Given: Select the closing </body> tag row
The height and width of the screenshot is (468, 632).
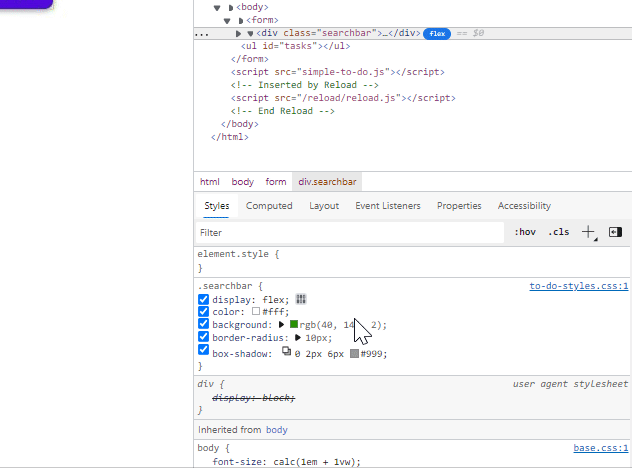Looking at the screenshot, I should point(240,124).
